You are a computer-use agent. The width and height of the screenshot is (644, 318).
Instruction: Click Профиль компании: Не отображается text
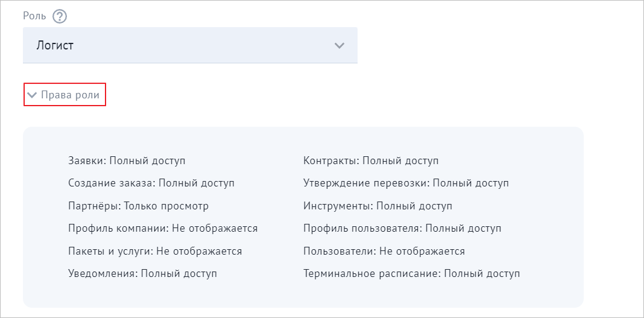pos(163,228)
